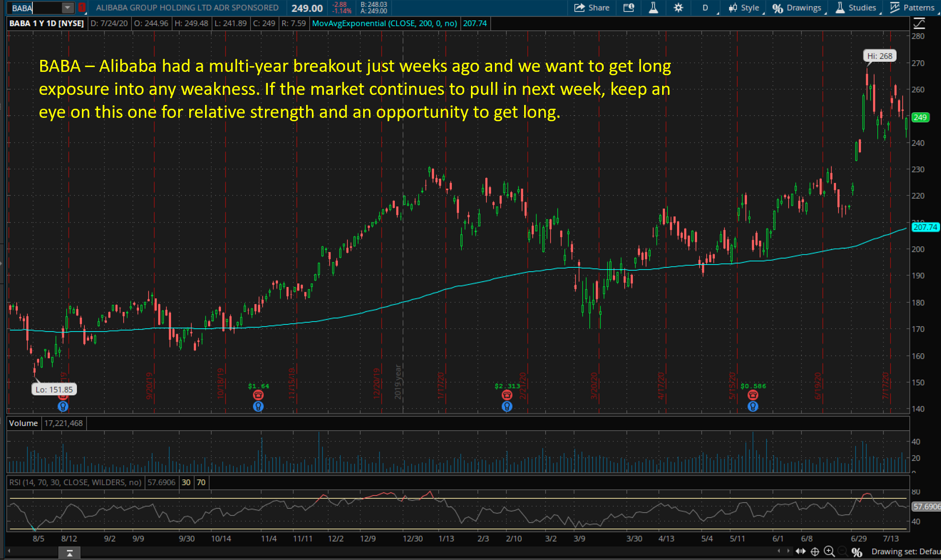Click chart scale icon at top right axis
Image resolution: width=941 pixels, height=560 pixels.
point(919,23)
